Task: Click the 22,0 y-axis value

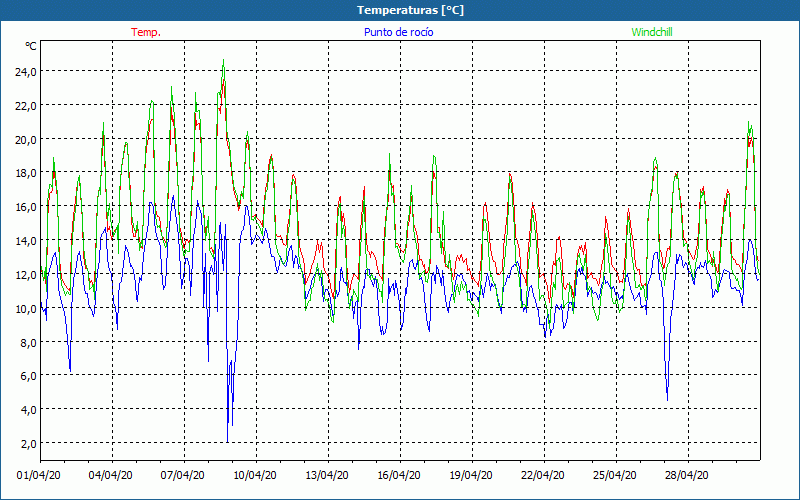Action: 26,106
